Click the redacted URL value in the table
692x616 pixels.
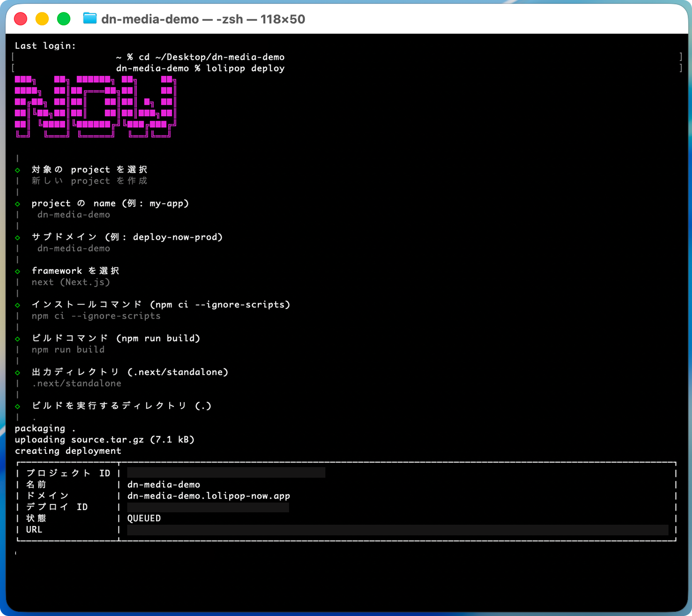coord(398,530)
